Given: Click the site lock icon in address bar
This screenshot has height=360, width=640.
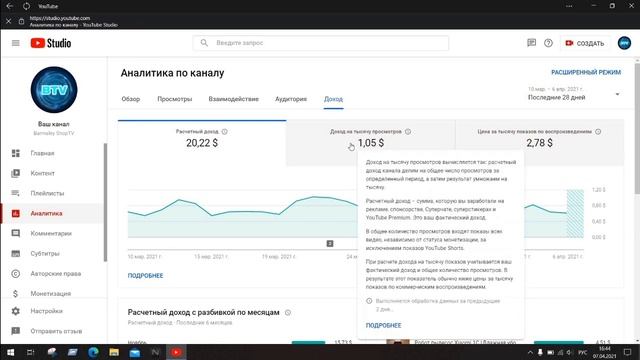Looking at the screenshot, I should [21, 21].
